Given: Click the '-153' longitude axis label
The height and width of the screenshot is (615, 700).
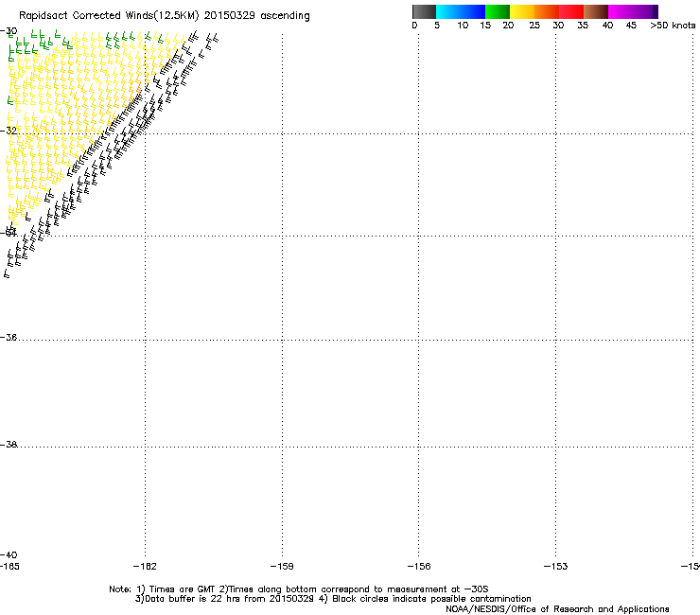Looking at the screenshot, I should (x=555, y=567).
